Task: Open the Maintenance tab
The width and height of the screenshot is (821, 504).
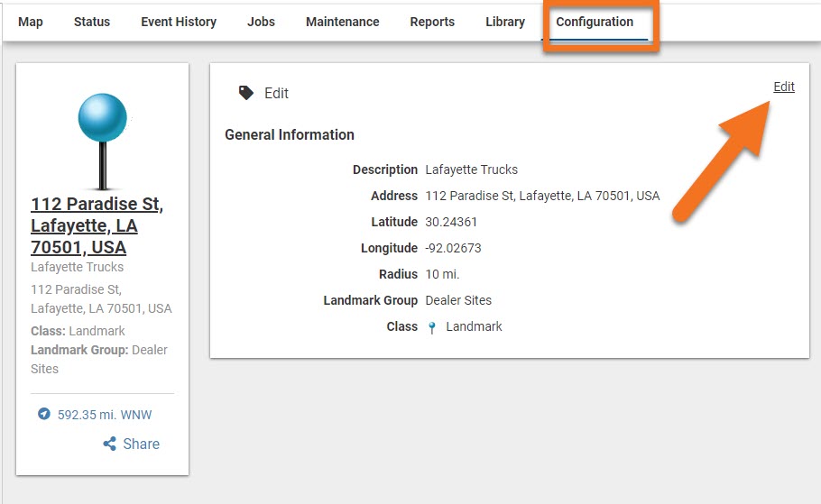Action: coord(342,22)
